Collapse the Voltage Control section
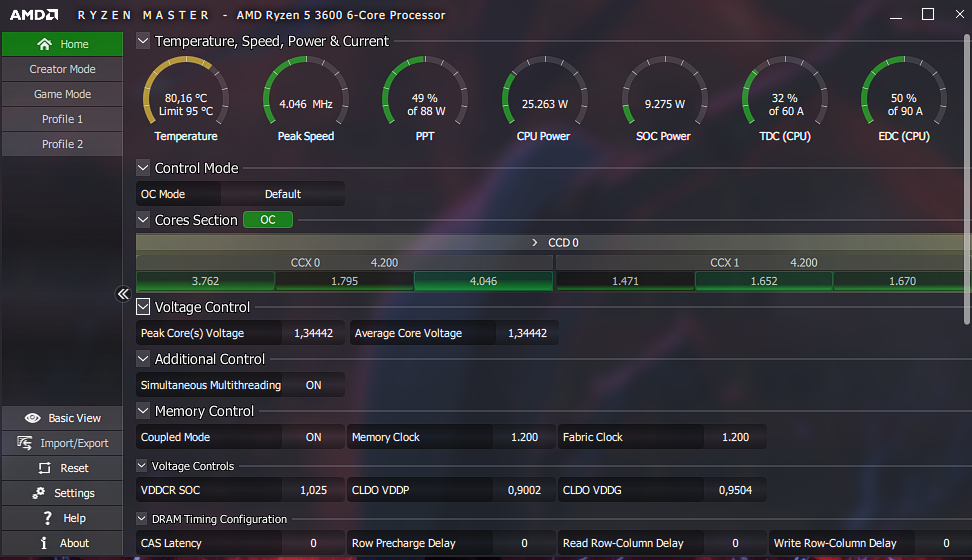 [x=143, y=306]
